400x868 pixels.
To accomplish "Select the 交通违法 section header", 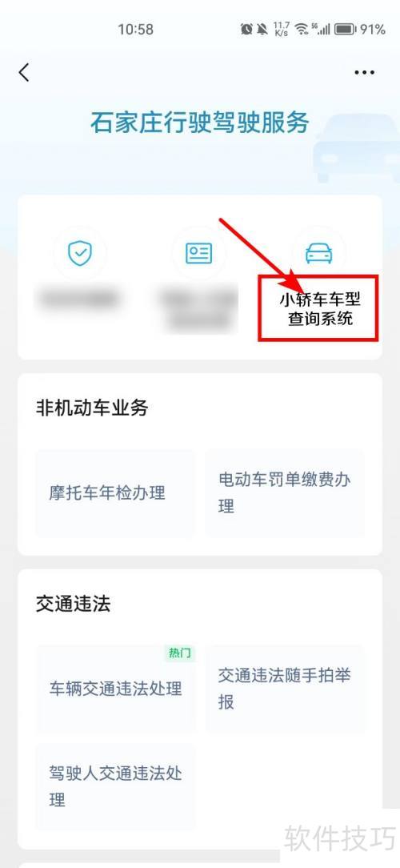I will [73, 604].
